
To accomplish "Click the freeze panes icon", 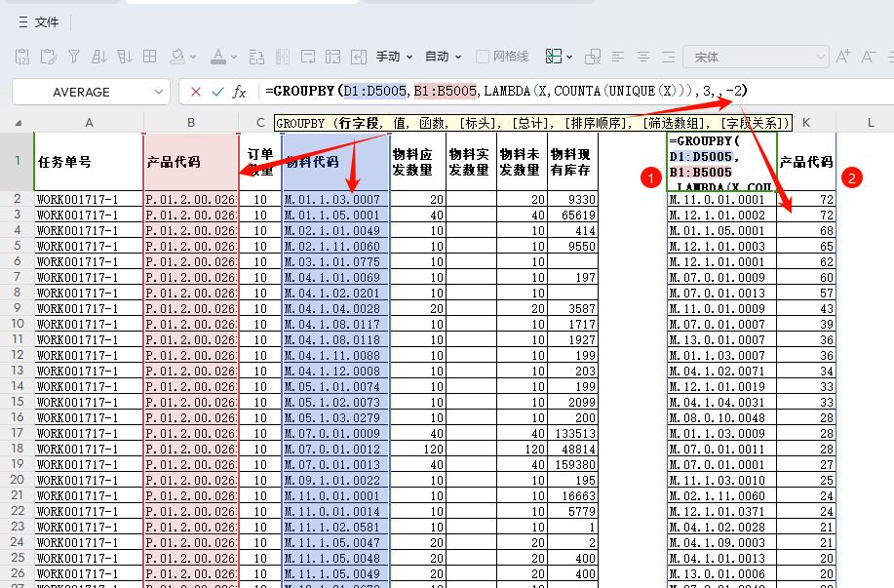I will (x=554, y=56).
